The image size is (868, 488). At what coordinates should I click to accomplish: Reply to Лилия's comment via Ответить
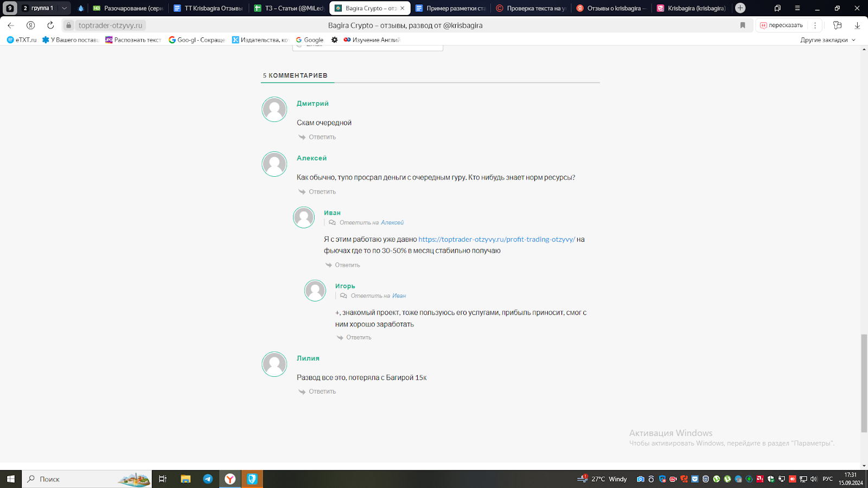(317, 391)
